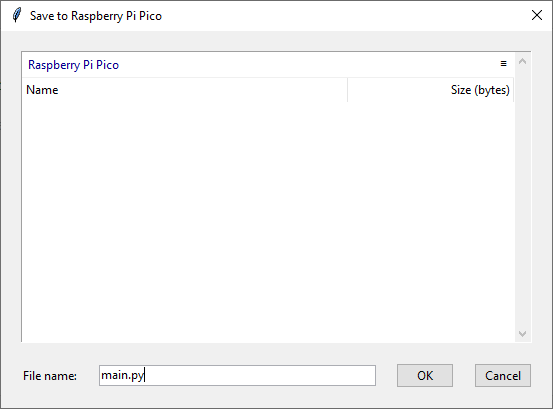Open the hamburger menu in file browser header
The width and height of the screenshot is (553, 409).
503,64
